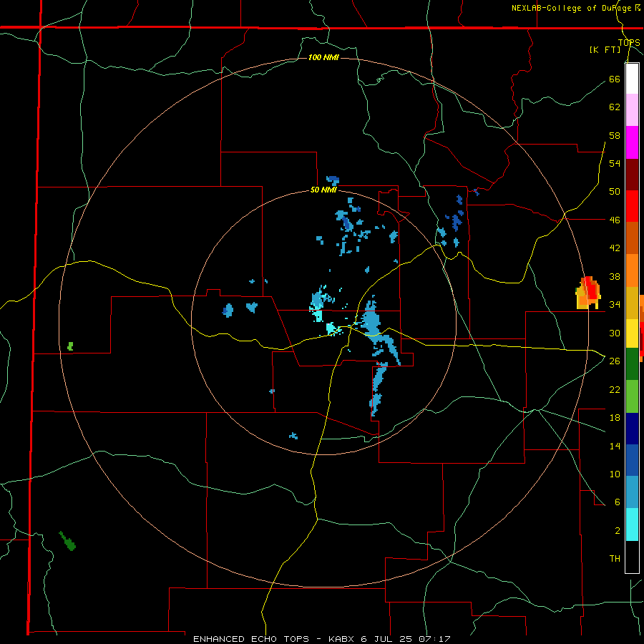This screenshot has width=644, height=644.
Task: Click the '46' scale label
Action: (615, 220)
